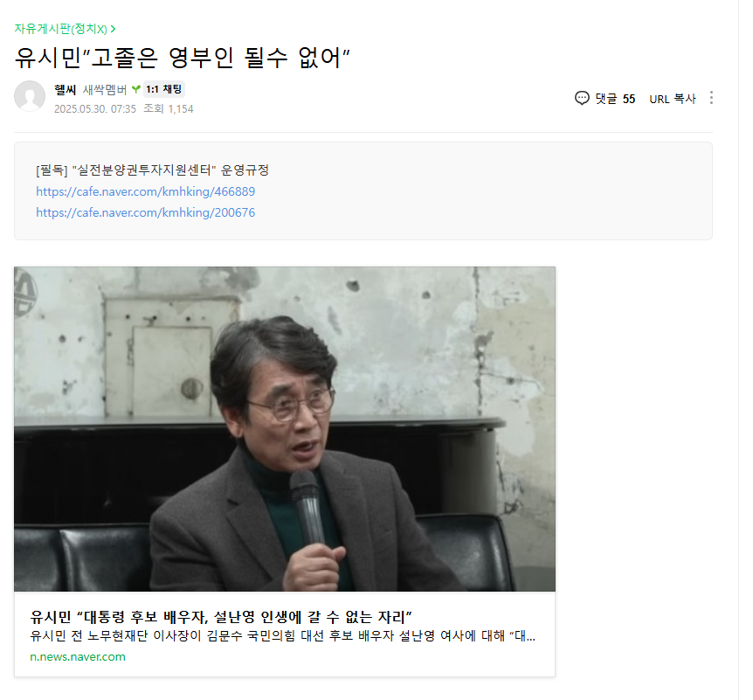Copy the post link via URL 복사

pos(673,99)
